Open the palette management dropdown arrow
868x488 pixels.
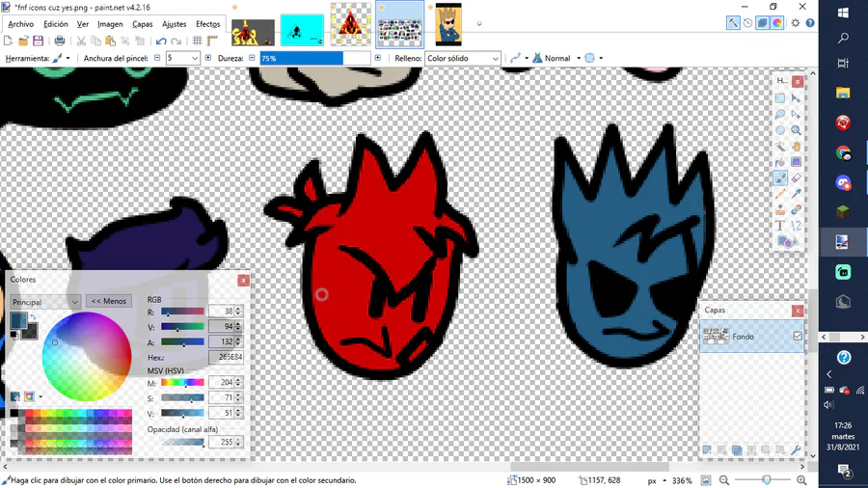[x=41, y=396]
